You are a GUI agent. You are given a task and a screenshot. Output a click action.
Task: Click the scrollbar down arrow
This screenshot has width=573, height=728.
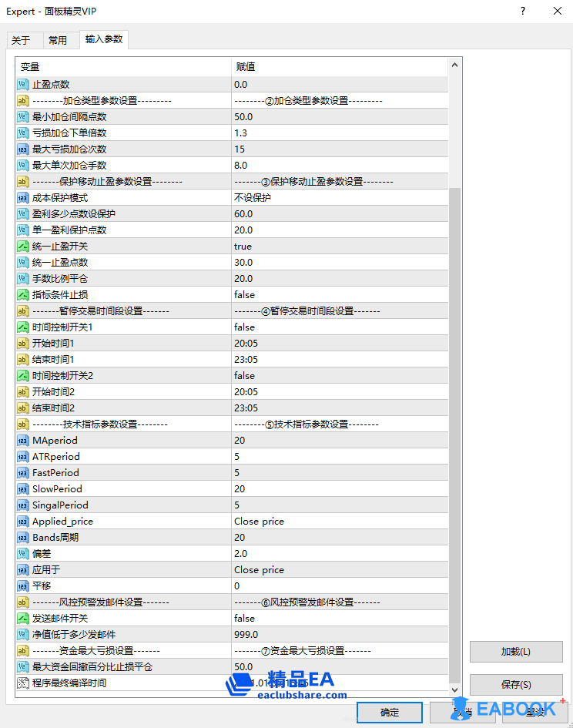[454, 690]
